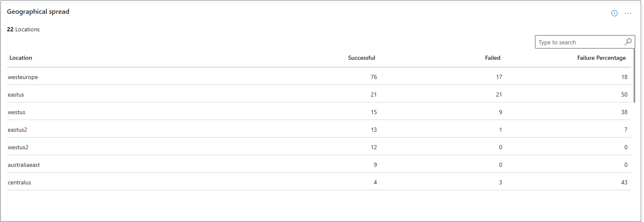
Task: Sort by the Failed column header
Action: [492, 58]
